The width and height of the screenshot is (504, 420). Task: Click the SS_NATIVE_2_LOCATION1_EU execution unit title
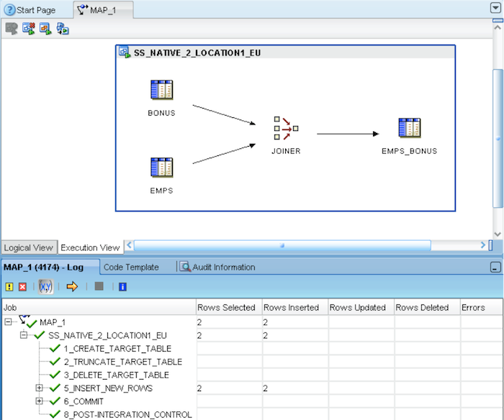197,52
